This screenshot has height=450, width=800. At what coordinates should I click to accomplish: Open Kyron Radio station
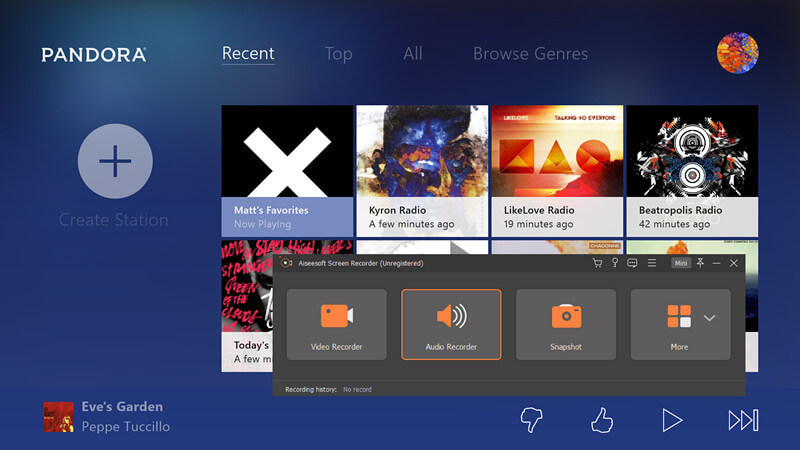[x=422, y=171]
